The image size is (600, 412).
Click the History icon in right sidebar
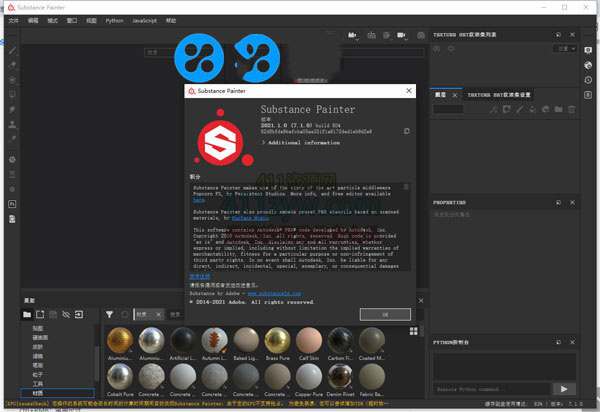click(589, 79)
